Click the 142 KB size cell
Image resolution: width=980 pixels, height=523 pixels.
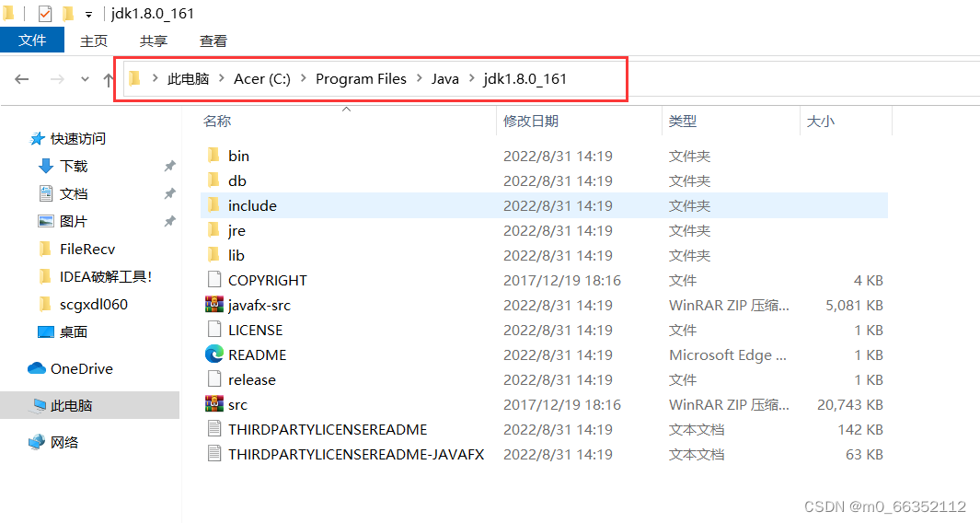click(860, 430)
